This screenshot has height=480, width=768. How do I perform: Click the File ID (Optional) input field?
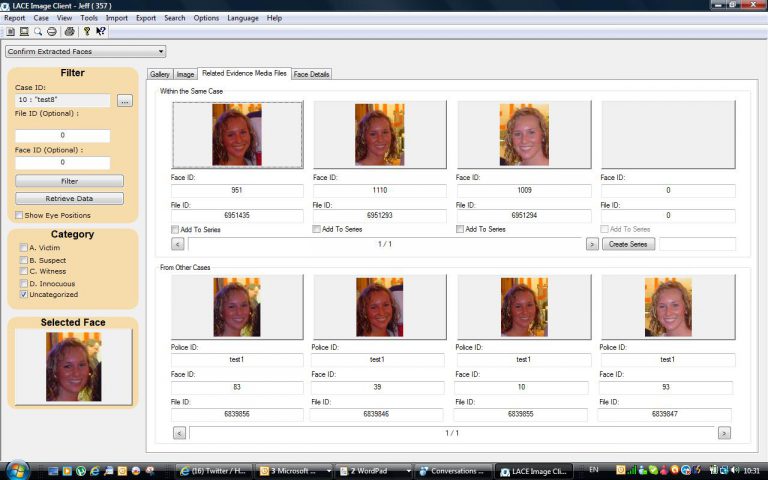(63, 135)
